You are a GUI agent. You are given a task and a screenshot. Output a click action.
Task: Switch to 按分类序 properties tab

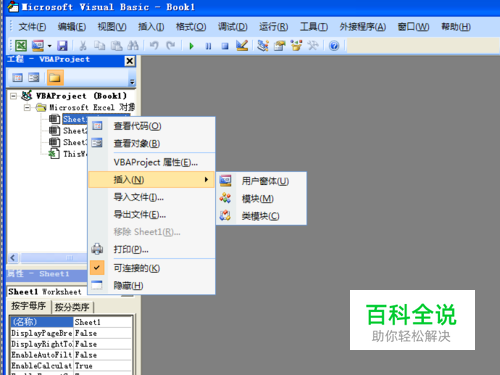pyautogui.click(x=72, y=307)
